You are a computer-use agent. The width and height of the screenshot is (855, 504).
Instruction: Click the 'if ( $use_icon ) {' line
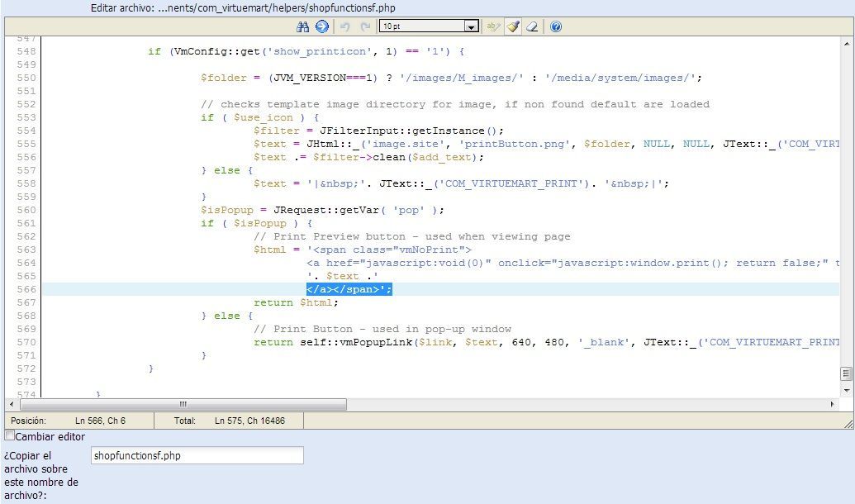(x=259, y=117)
